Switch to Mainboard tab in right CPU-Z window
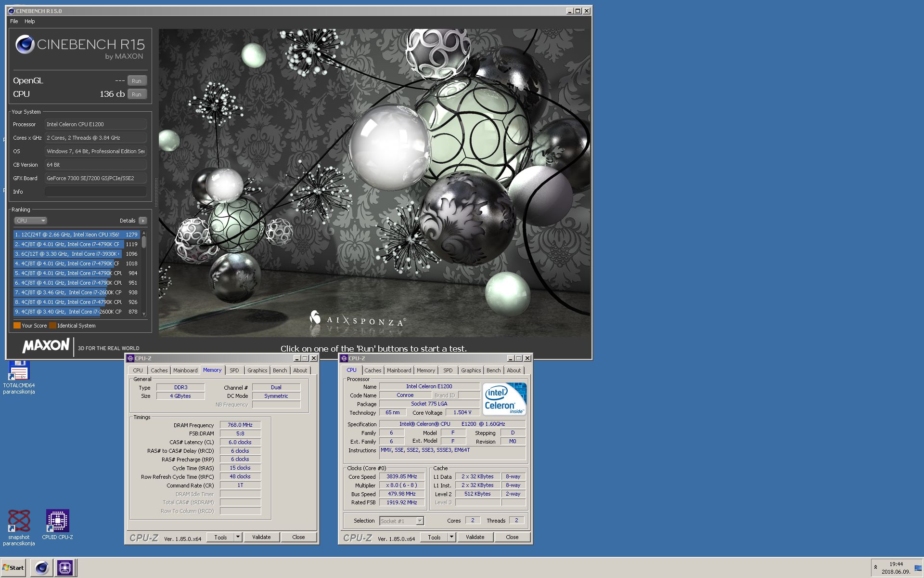 click(x=399, y=370)
